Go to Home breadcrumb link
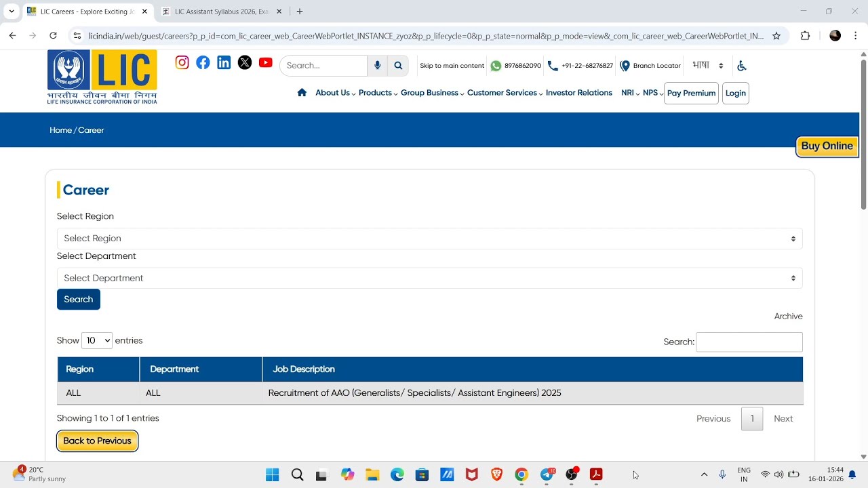 tap(60, 130)
